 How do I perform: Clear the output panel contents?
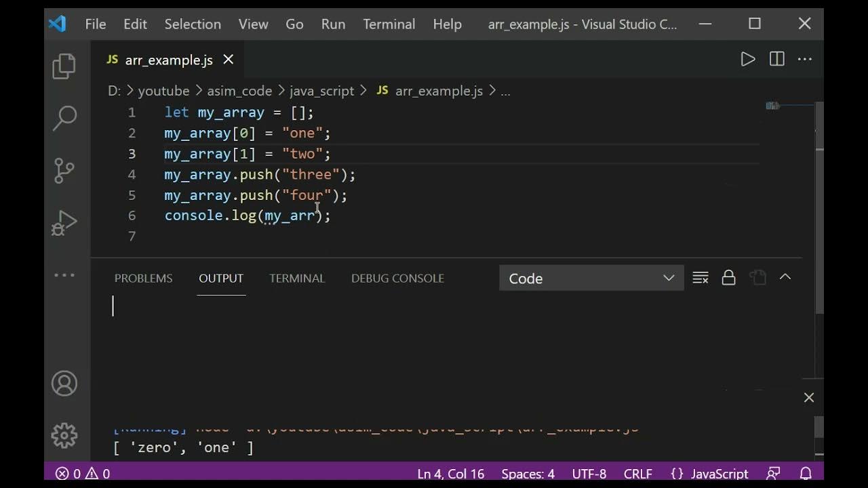click(701, 278)
